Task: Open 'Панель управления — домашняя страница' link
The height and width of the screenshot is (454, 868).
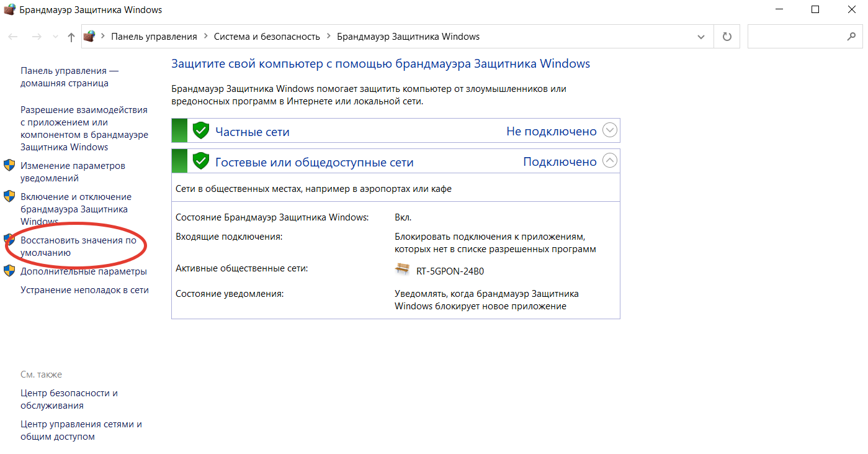Action: 69,77
